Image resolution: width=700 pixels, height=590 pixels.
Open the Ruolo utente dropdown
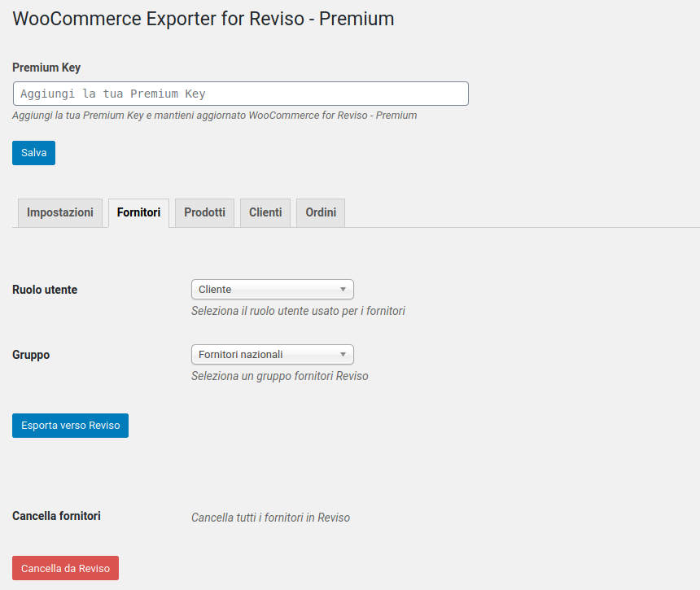(273, 289)
